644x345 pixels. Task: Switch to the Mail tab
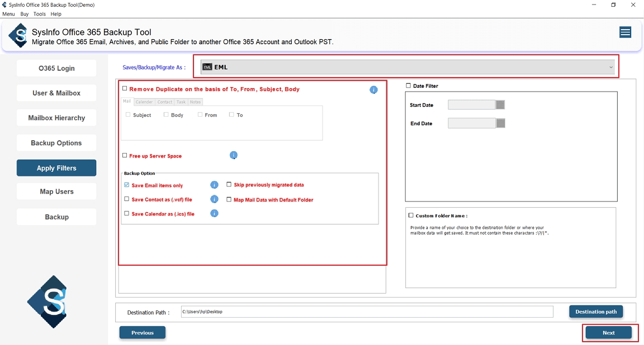coord(127,102)
